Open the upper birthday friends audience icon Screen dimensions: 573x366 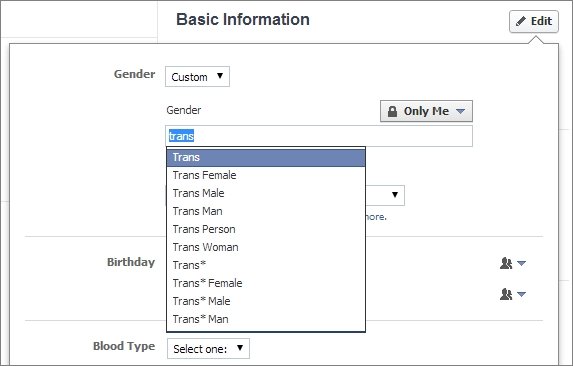(512, 263)
